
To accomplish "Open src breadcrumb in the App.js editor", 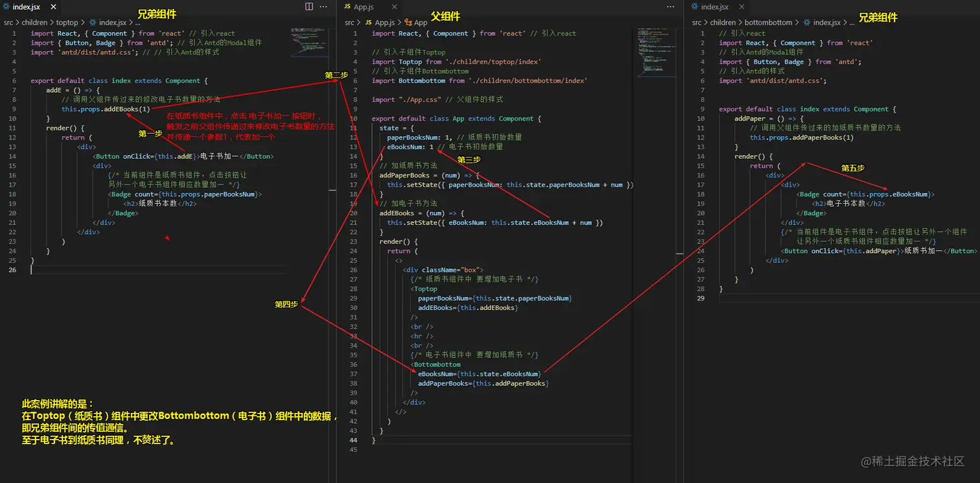I will tap(349, 22).
